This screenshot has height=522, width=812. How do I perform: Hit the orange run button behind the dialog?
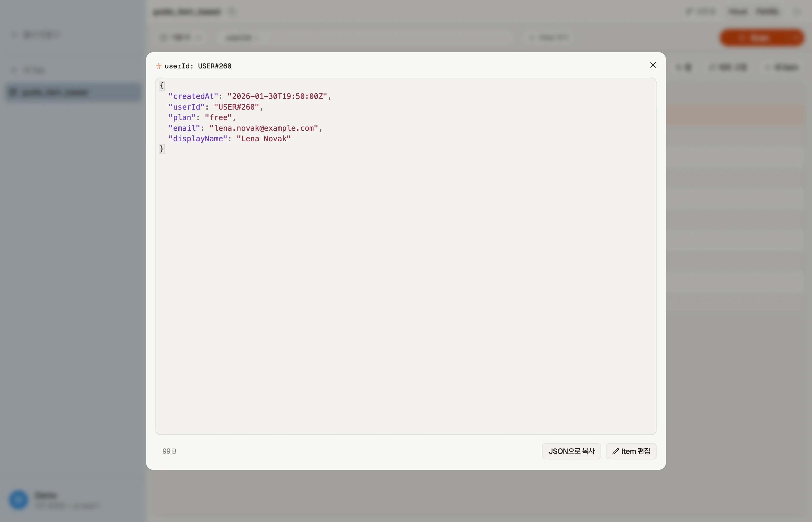pyautogui.click(x=762, y=38)
